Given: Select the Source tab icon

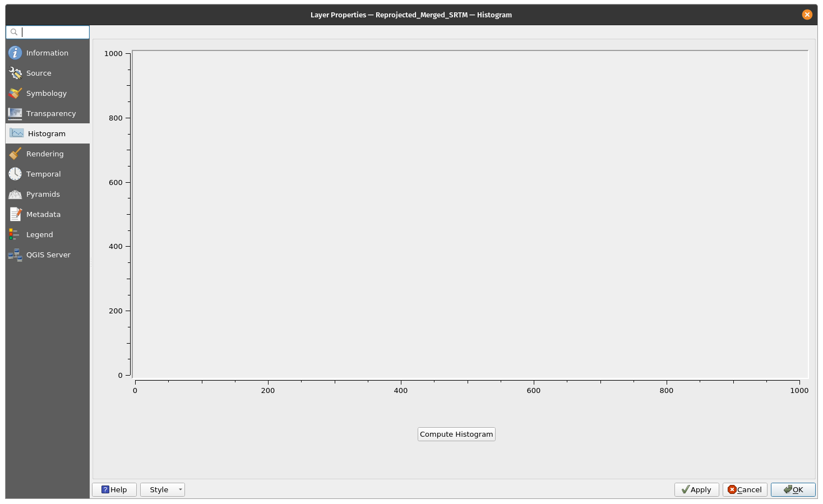Looking at the screenshot, I should (x=14, y=73).
